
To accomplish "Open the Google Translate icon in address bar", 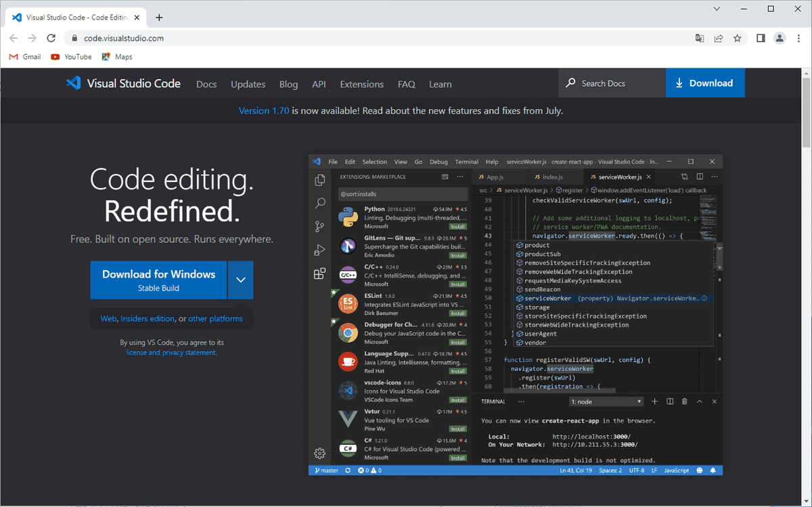I will click(x=700, y=39).
